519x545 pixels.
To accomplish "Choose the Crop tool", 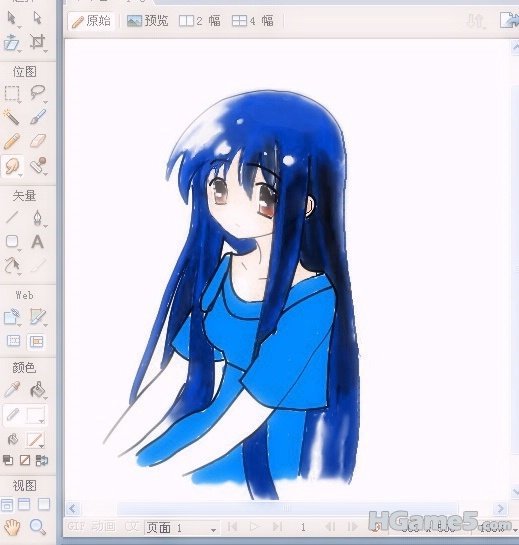I will (38, 42).
